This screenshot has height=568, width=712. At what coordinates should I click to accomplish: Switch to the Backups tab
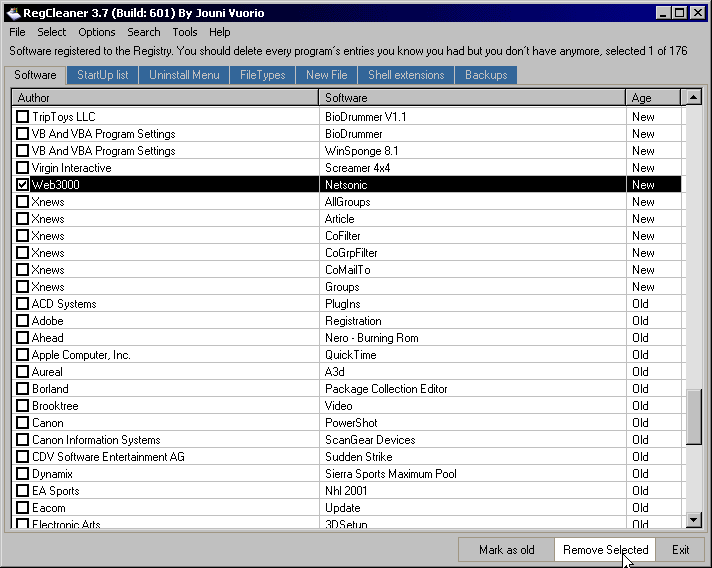pyautogui.click(x=486, y=75)
